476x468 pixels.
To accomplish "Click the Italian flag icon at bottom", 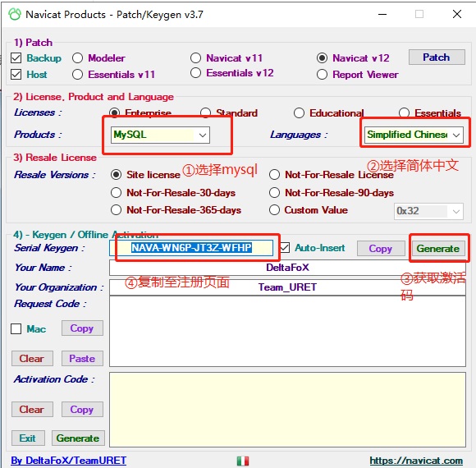I will click(x=243, y=461).
